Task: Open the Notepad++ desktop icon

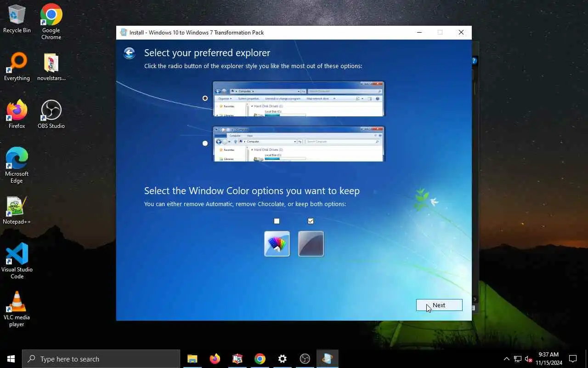Action: pos(17,211)
